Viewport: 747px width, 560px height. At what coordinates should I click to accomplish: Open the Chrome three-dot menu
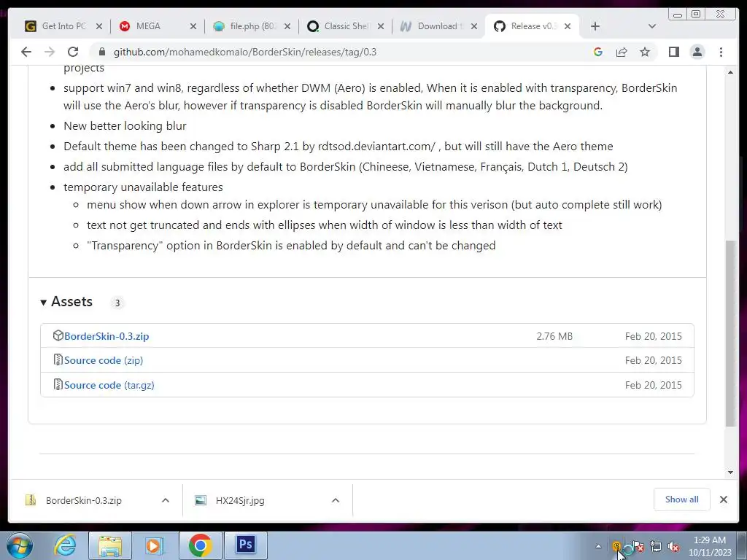point(721,52)
